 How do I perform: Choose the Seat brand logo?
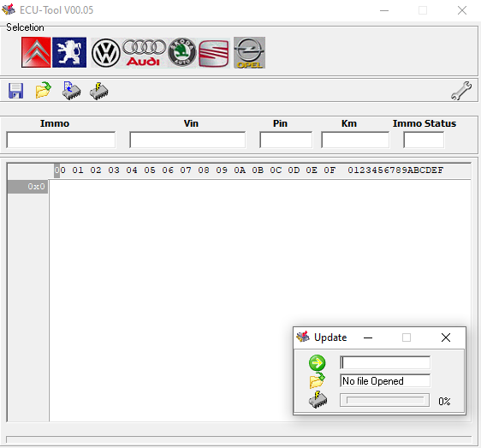pos(214,53)
